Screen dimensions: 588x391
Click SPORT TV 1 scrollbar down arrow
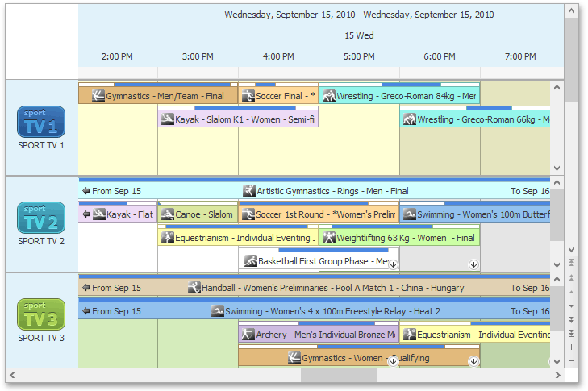coord(557,168)
